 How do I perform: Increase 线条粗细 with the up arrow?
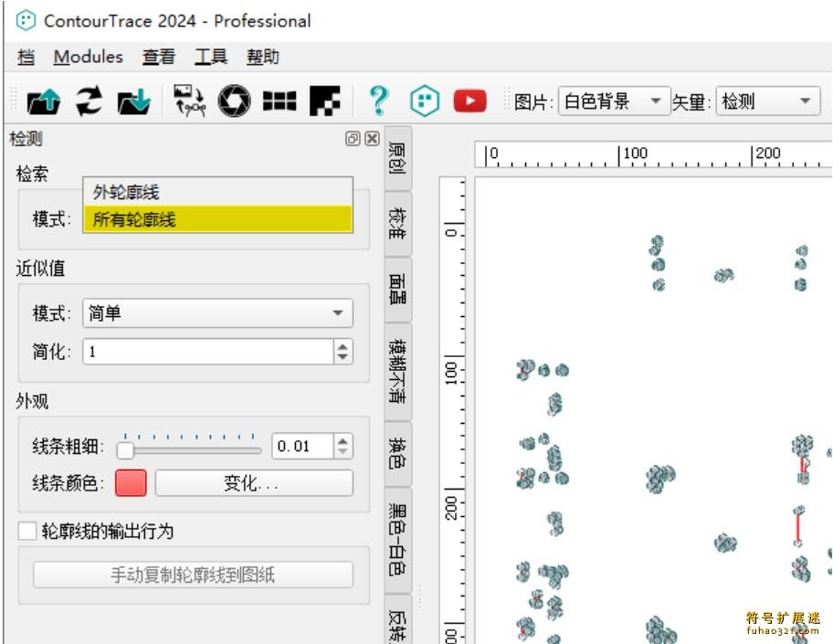(x=343, y=440)
